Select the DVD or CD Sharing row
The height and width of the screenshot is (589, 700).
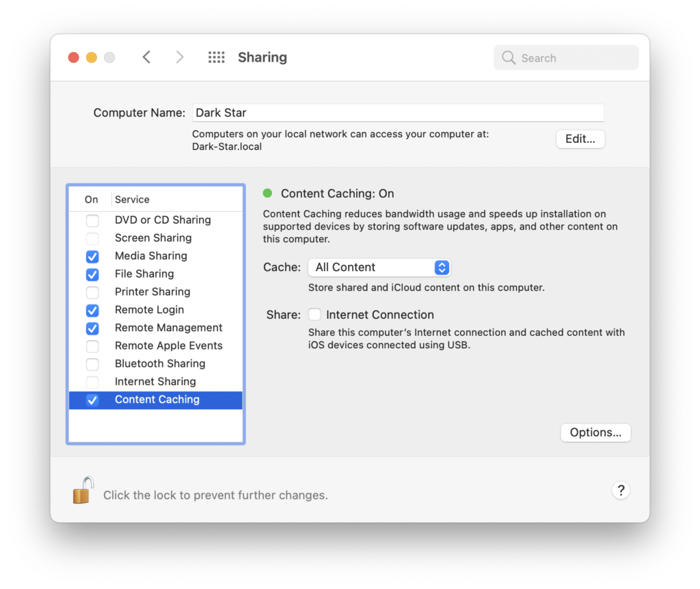point(155,220)
